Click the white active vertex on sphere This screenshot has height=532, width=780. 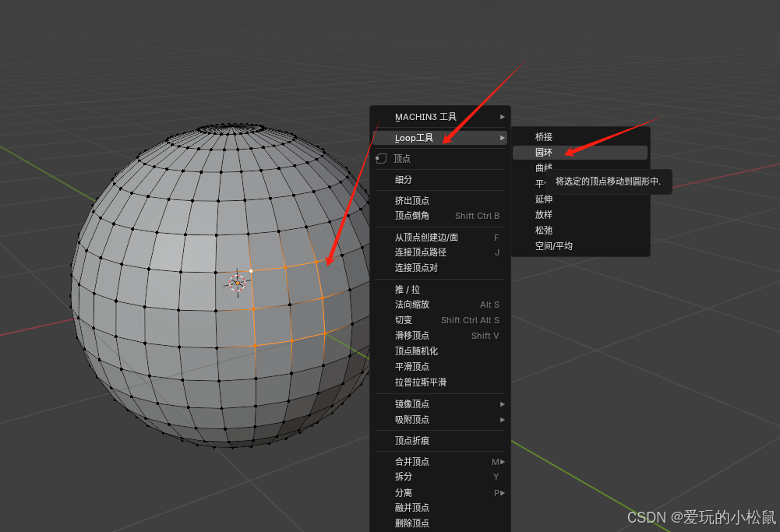point(251,271)
